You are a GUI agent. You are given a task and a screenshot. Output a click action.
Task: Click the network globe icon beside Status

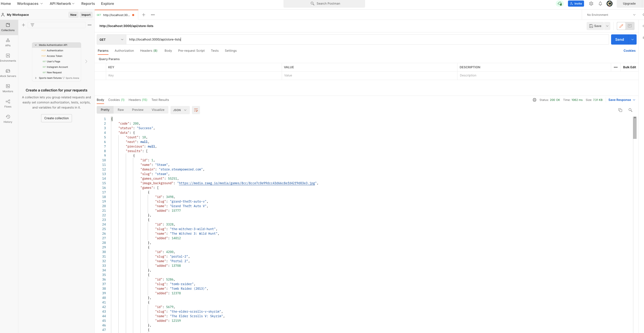[535, 100]
